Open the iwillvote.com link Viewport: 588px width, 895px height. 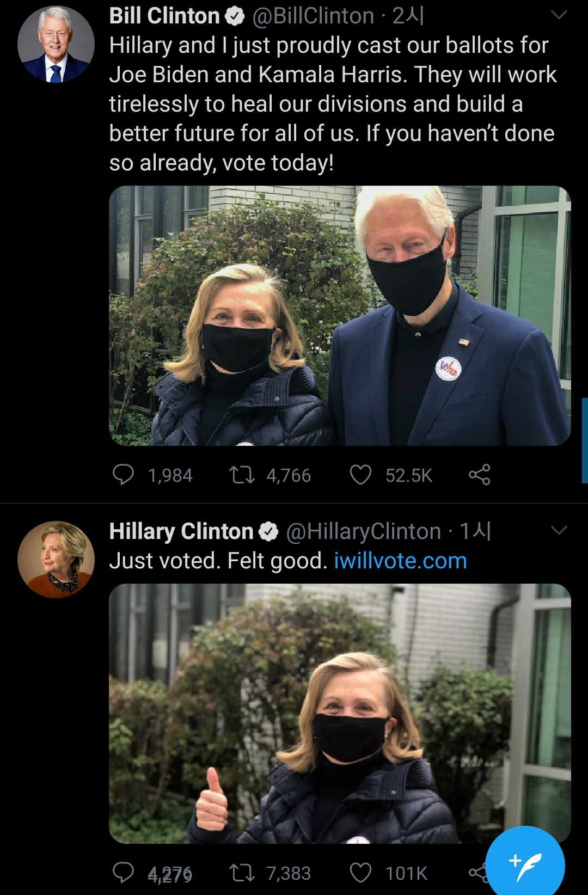coord(400,560)
